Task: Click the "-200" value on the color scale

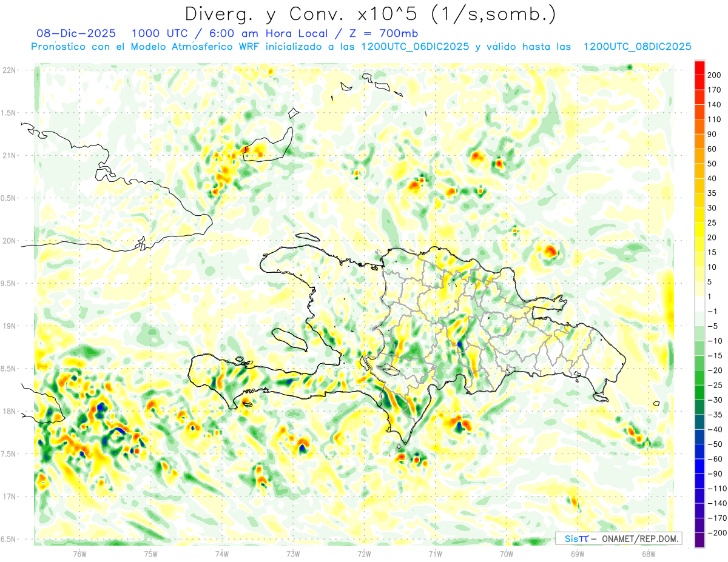Action: pos(718,533)
